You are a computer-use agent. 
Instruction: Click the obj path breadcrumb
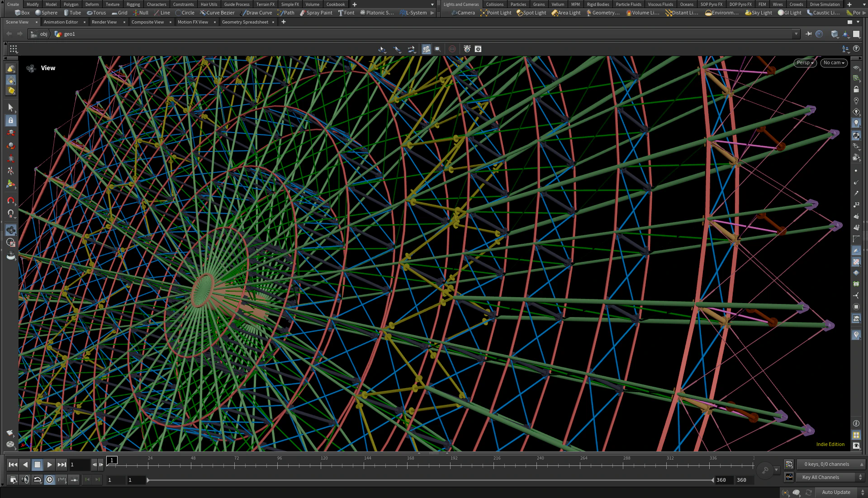point(43,34)
